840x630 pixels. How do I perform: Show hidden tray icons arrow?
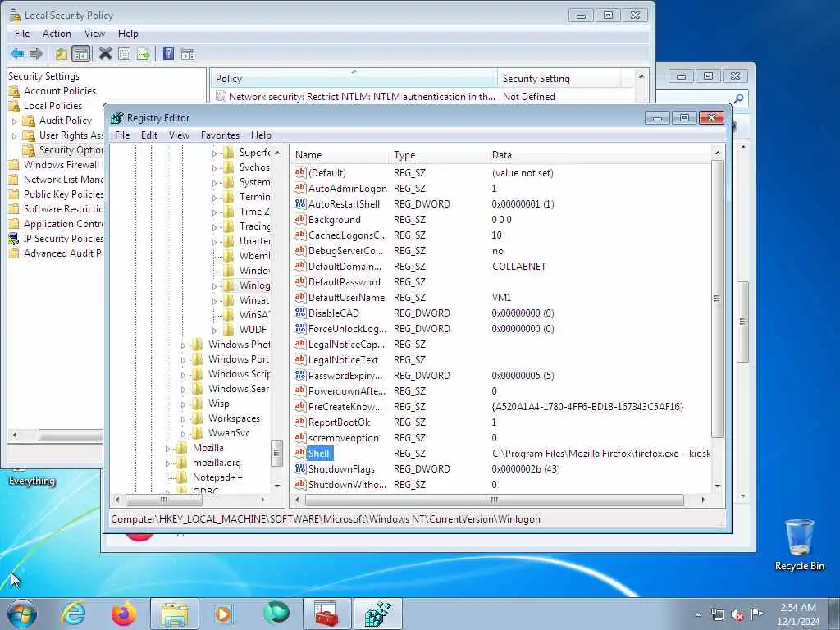(x=697, y=615)
